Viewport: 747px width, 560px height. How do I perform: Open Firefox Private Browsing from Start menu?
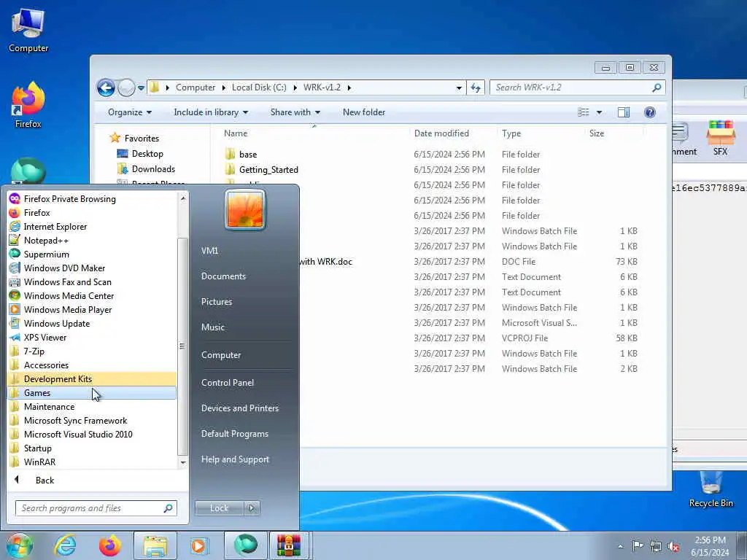69,199
